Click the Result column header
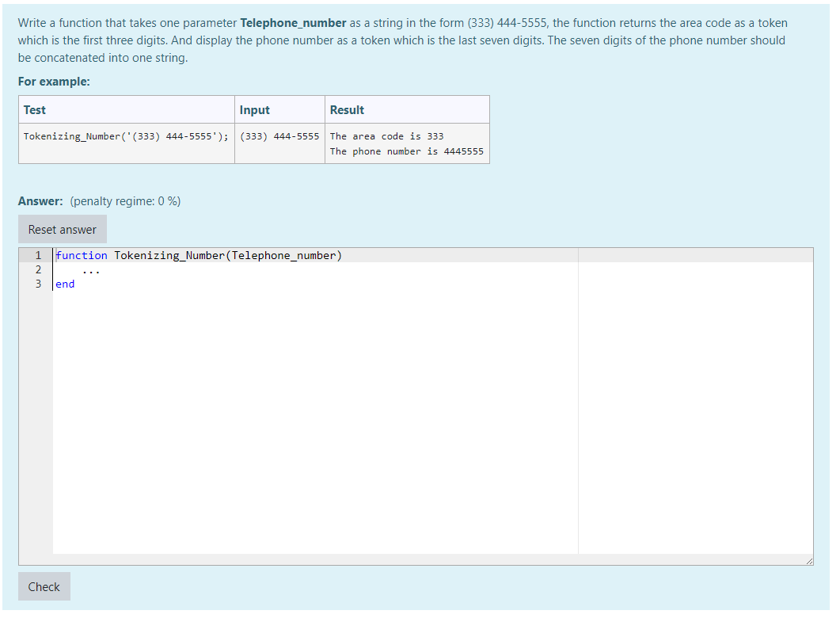 click(x=348, y=109)
